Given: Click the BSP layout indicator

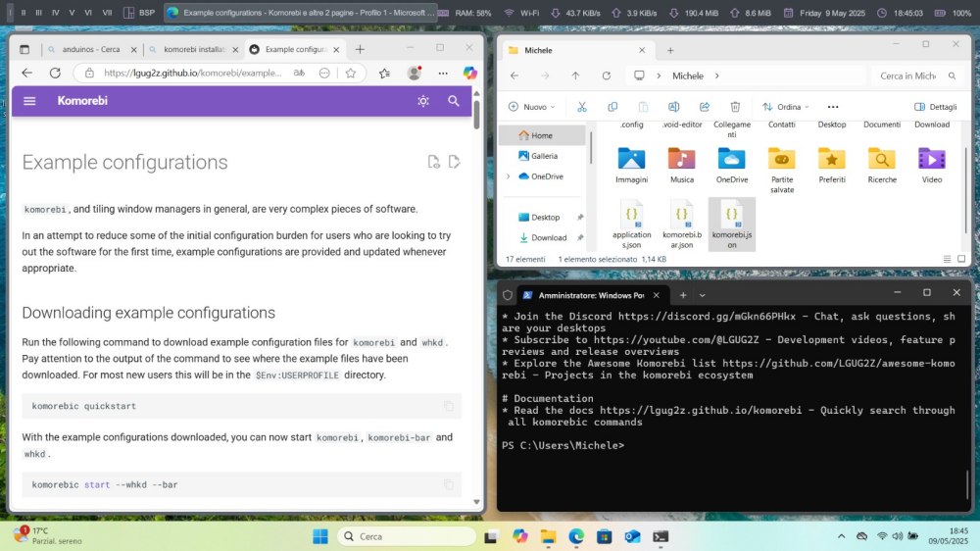Looking at the screenshot, I should pos(139,13).
